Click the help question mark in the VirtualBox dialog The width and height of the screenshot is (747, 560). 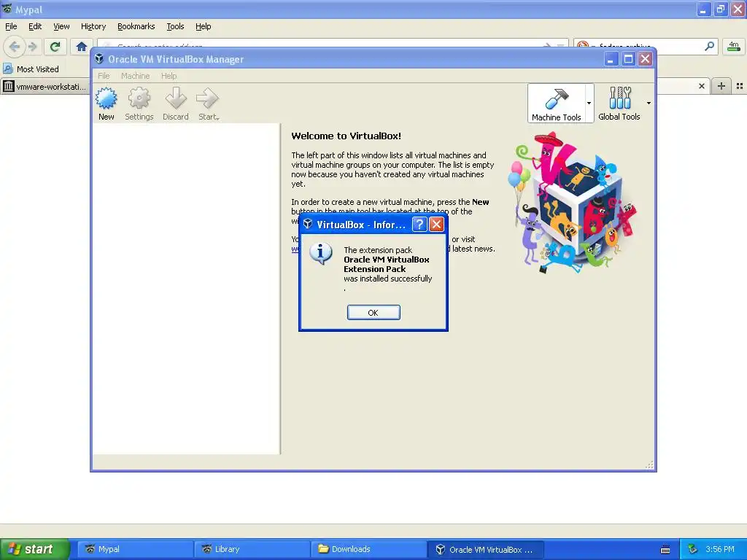point(419,225)
